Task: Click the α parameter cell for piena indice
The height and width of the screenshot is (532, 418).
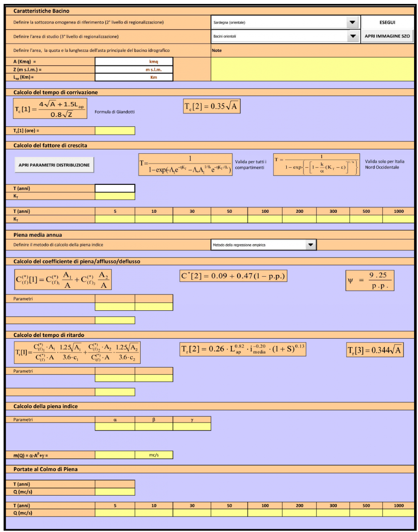Action: click(x=114, y=427)
